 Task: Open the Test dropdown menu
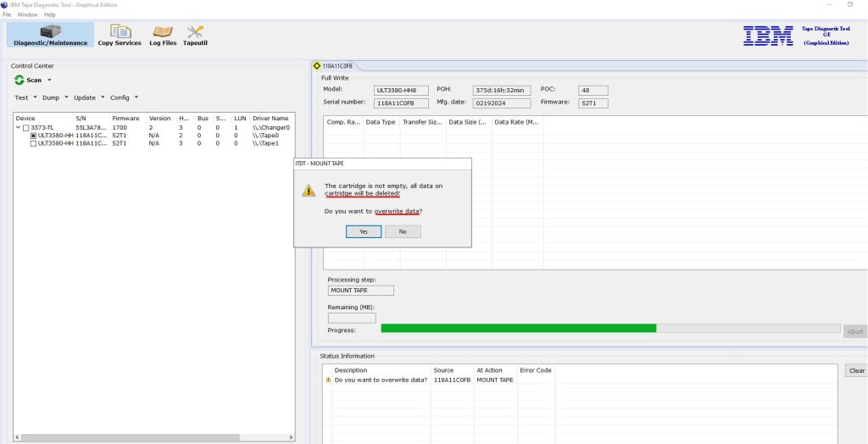25,97
